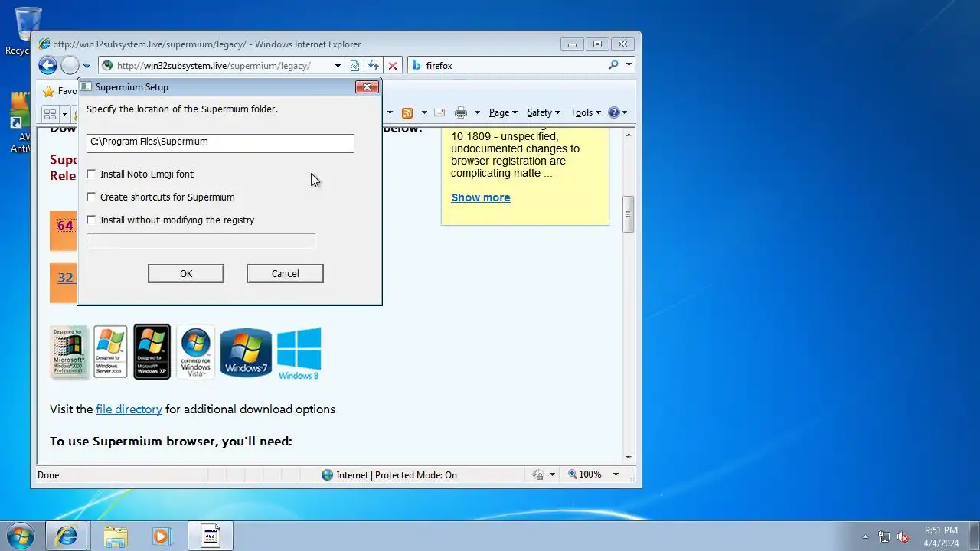Click the Supermium setup taskbar button
Screen dimensions: 980x551
point(211,536)
